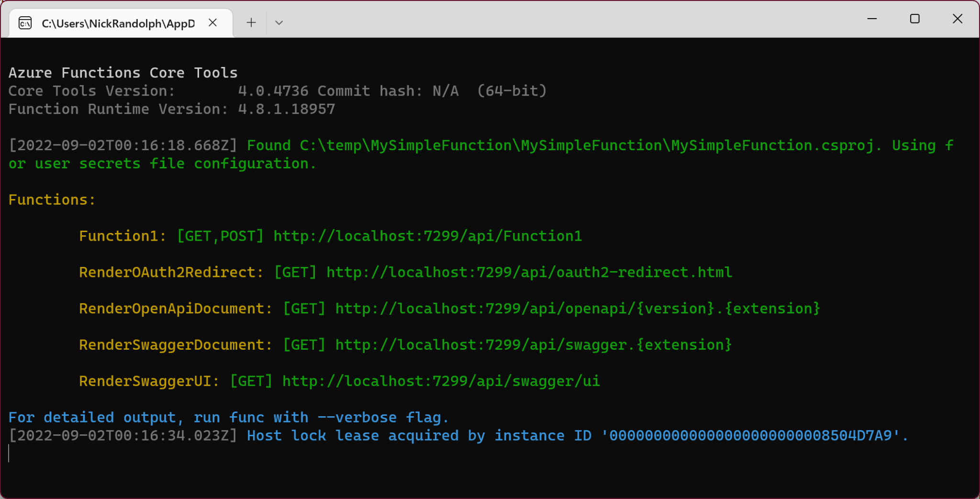980x499 pixels.
Task: Open the RenderSwaggerDocument URL
Action: coord(533,344)
